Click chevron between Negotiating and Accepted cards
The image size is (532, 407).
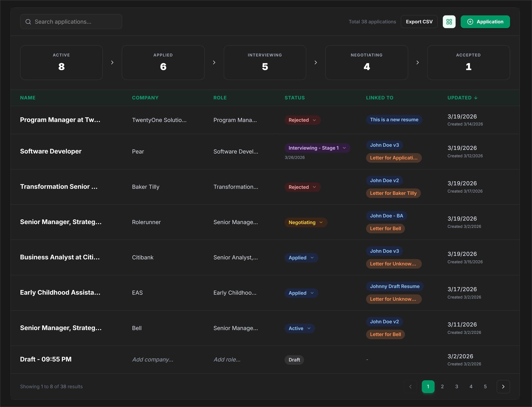[x=417, y=63]
